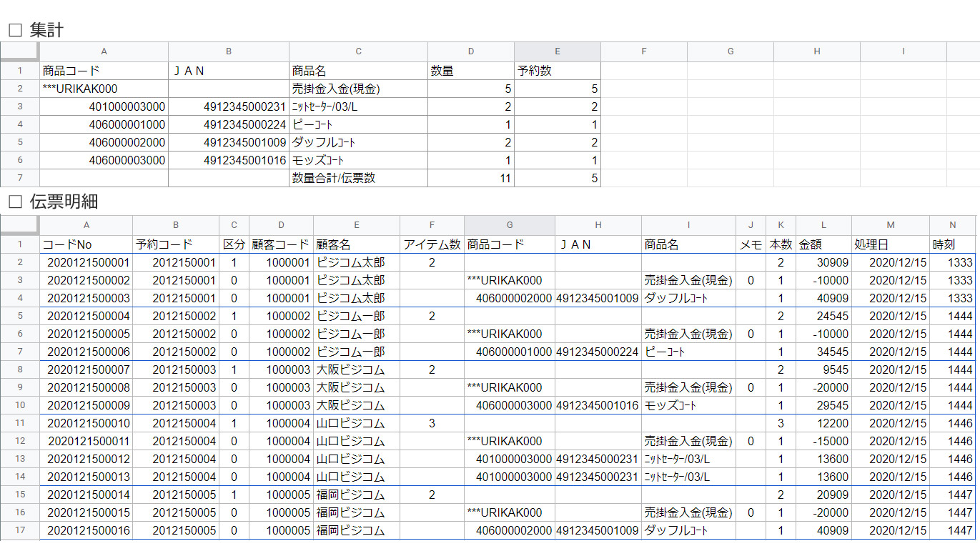Click the 時刻 header cell
The image size is (980, 556).
point(952,244)
